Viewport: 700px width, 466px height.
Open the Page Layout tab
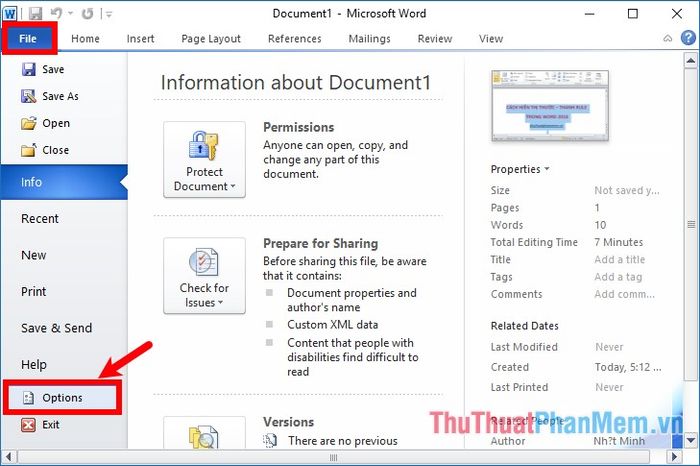[211, 39]
